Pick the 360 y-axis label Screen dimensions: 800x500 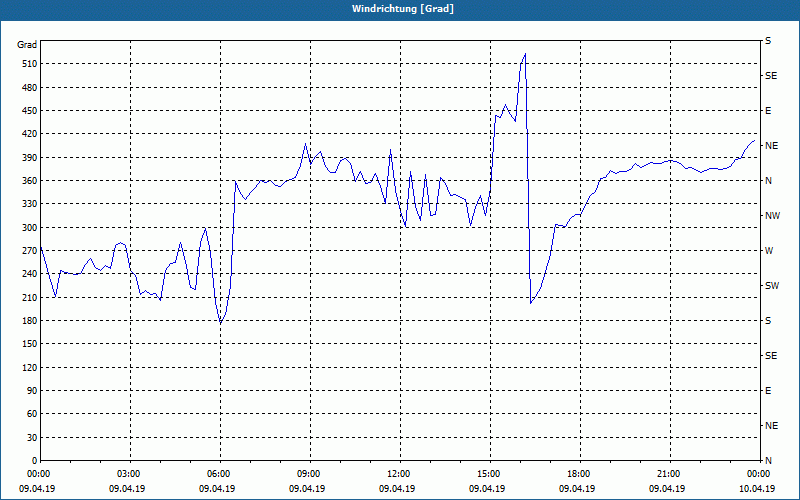30,181
